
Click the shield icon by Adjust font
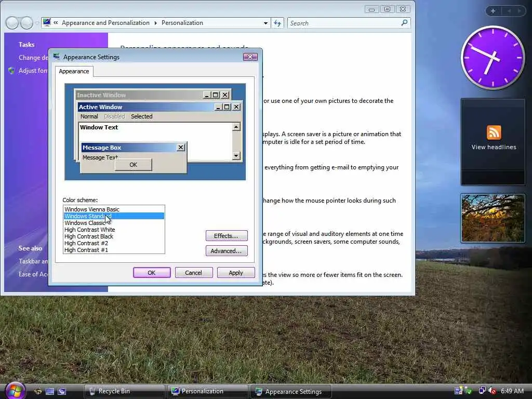tap(11, 71)
